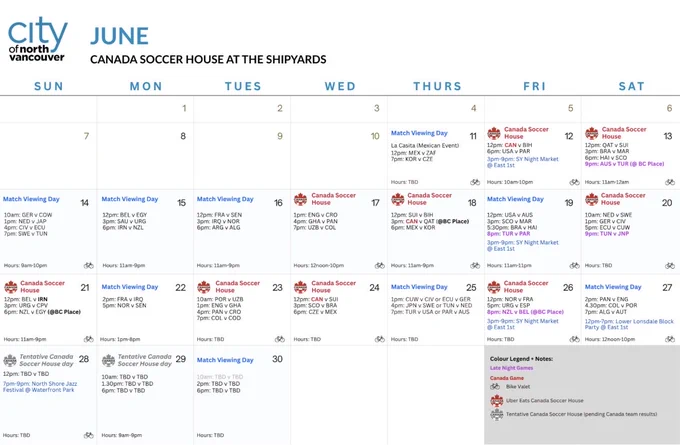Click Canada Soccer House icon on June 17
This screenshot has width=680, height=445.
tap(301, 200)
